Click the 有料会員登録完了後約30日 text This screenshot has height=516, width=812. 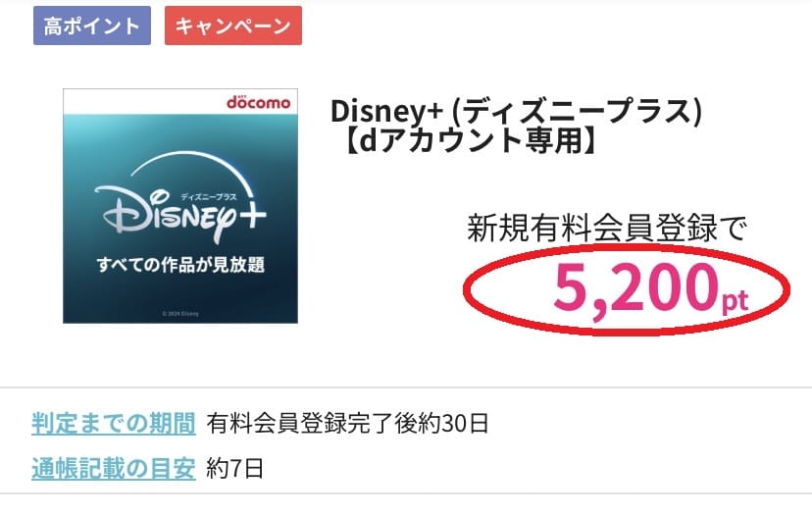(347, 424)
